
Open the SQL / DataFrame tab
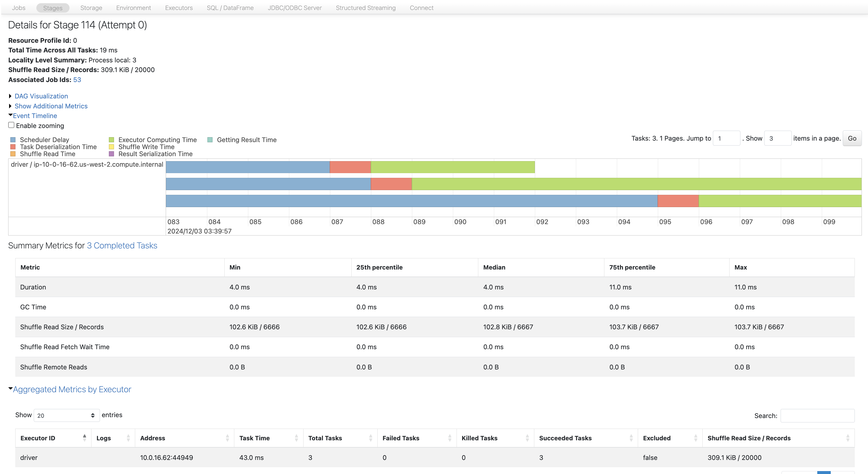(230, 8)
